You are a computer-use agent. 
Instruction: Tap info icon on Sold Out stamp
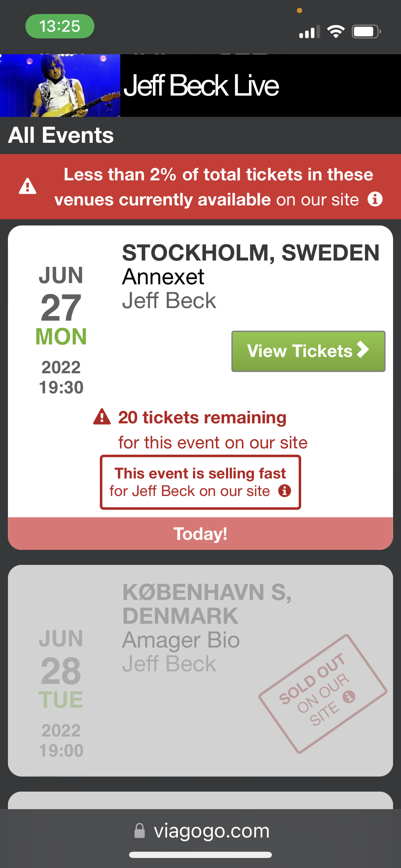pos(349,696)
